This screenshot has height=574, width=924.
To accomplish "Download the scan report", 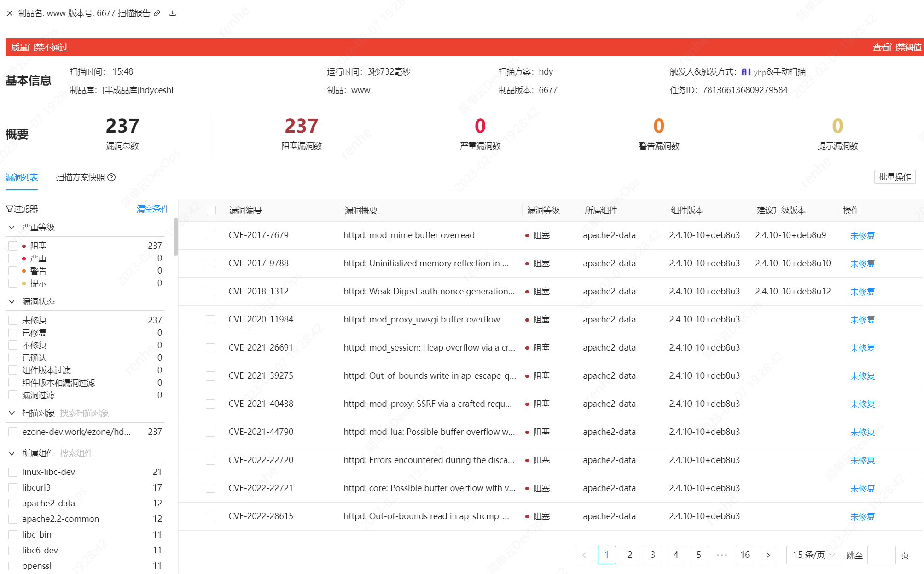I will [x=173, y=13].
